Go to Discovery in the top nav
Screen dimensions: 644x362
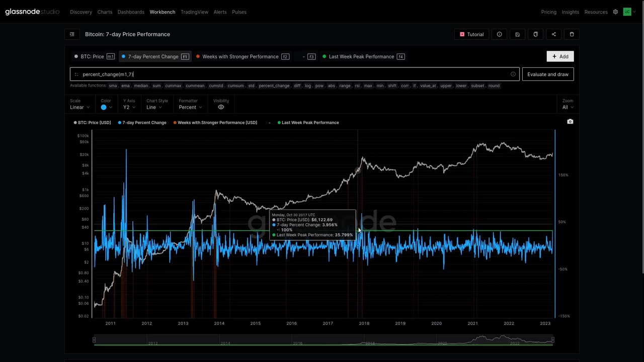pyautogui.click(x=81, y=12)
